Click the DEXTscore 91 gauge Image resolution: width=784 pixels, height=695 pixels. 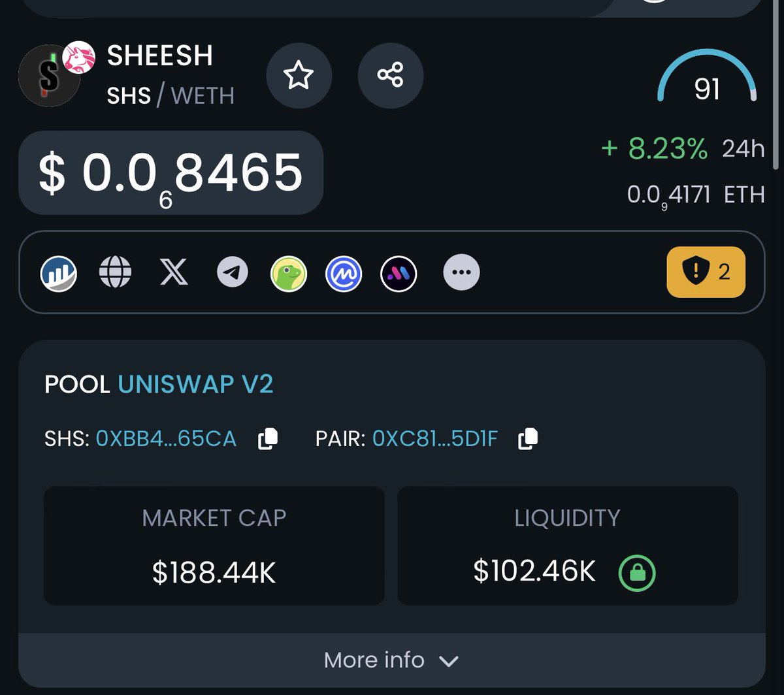coord(707,76)
